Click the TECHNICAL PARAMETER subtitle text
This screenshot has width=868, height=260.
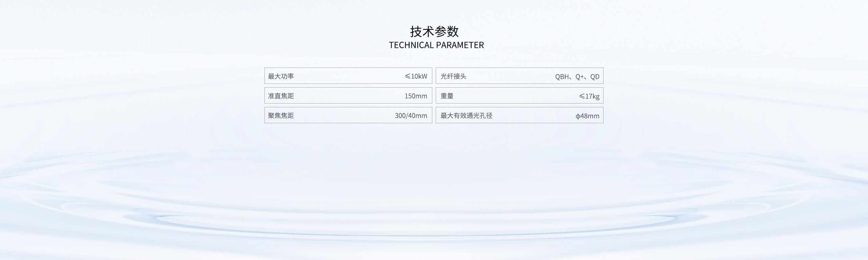coord(436,45)
